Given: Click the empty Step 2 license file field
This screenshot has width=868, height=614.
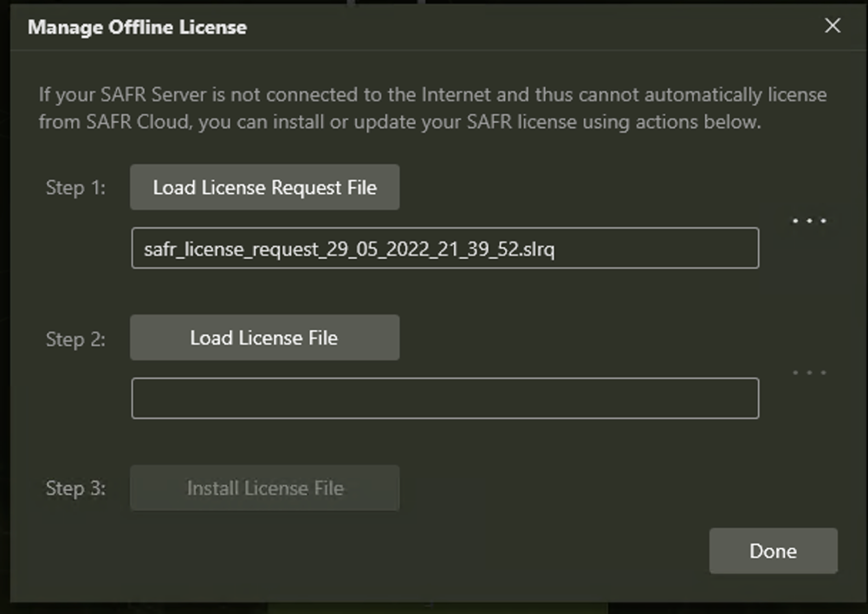Looking at the screenshot, I should tap(444, 398).
